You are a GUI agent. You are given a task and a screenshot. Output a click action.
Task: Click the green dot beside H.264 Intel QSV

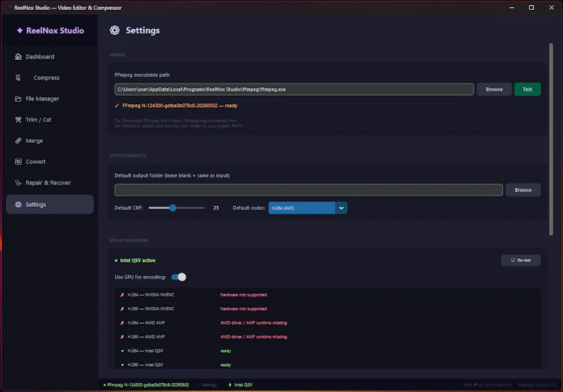pos(122,350)
